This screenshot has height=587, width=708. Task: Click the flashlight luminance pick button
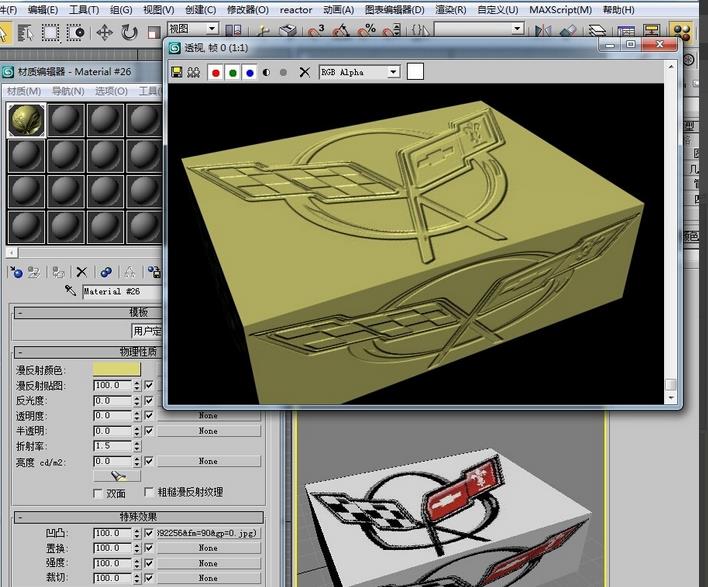(x=117, y=476)
